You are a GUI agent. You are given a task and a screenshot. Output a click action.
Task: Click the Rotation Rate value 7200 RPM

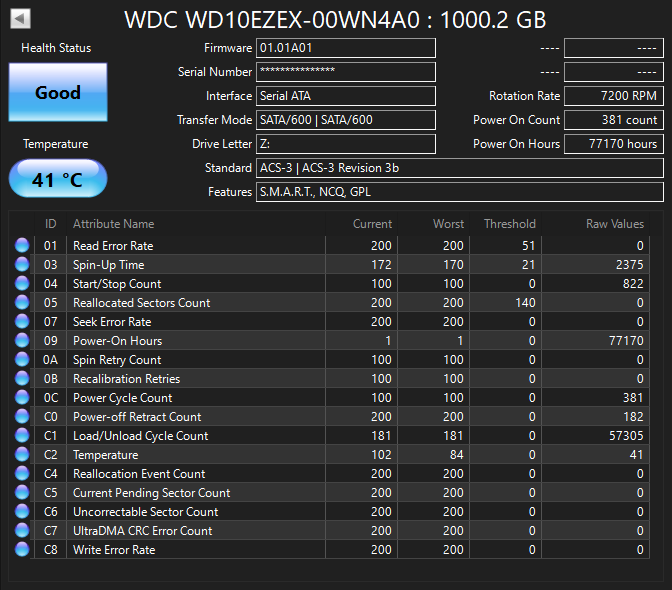[x=614, y=96]
